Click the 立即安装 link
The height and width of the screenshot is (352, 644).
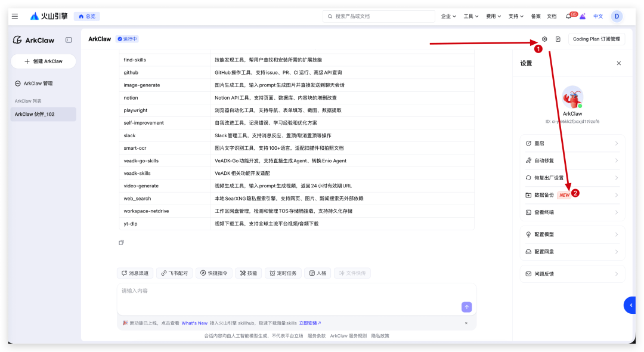tap(310, 323)
